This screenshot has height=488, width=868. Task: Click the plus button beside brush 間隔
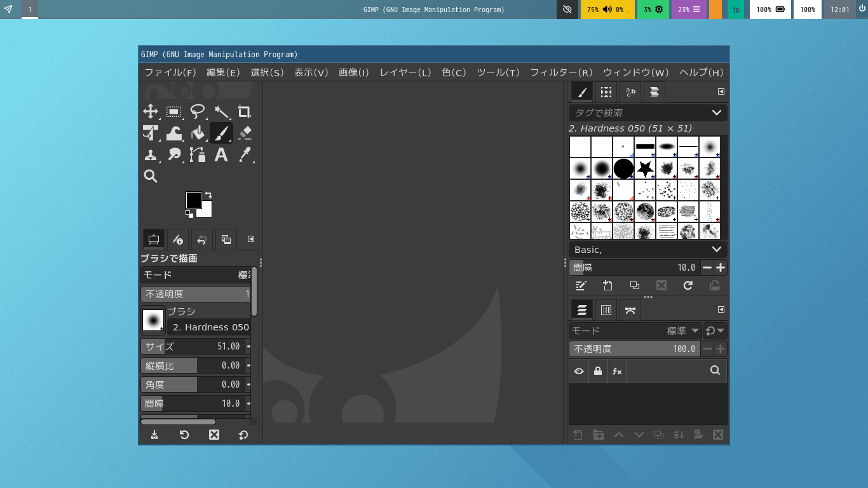point(720,268)
